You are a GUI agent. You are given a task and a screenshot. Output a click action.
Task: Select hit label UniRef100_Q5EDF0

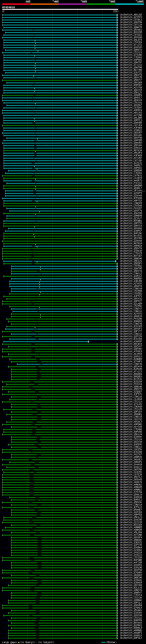tap(131, 263)
